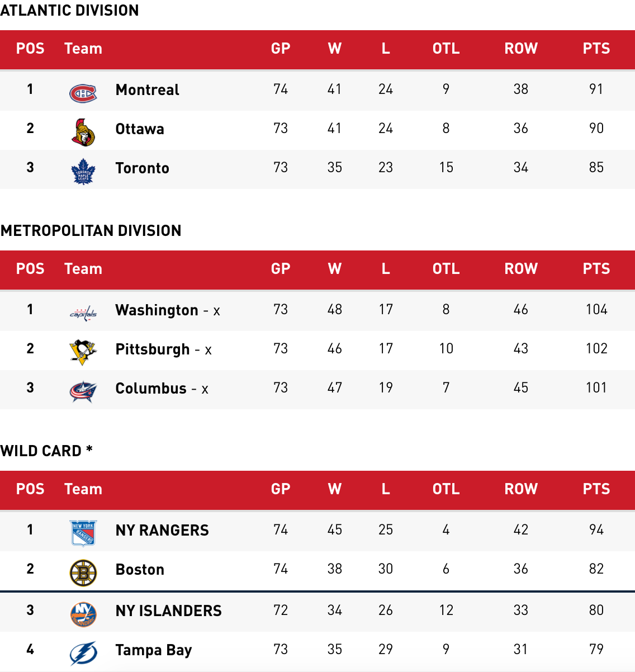Click Washington's 104 points value

[x=596, y=309]
